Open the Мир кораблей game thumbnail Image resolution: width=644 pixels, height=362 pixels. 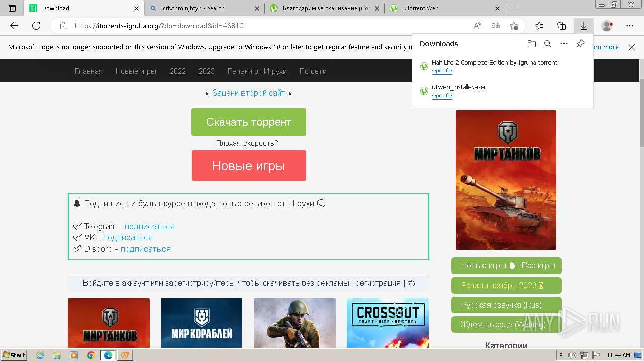coord(201,323)
